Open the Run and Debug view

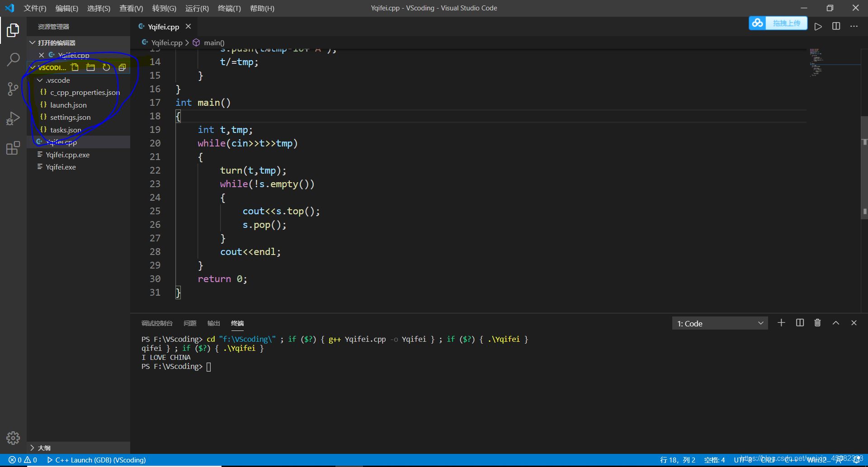point(13,118)
